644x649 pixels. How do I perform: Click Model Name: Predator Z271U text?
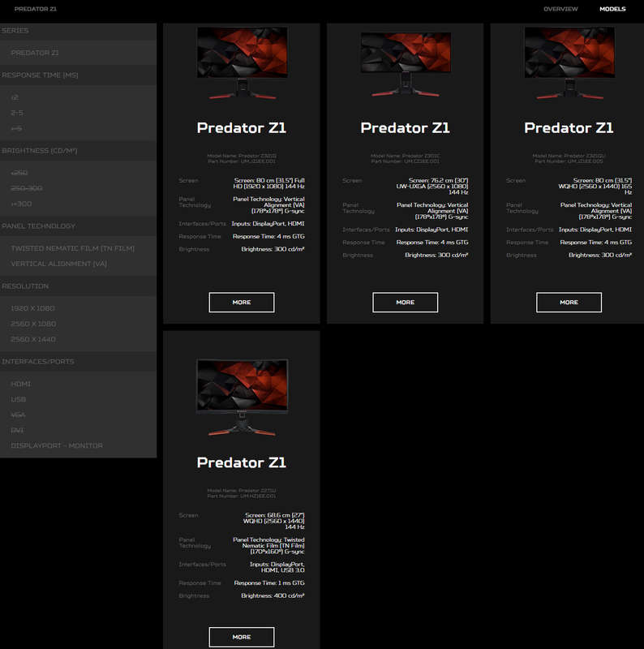[241, 491]
